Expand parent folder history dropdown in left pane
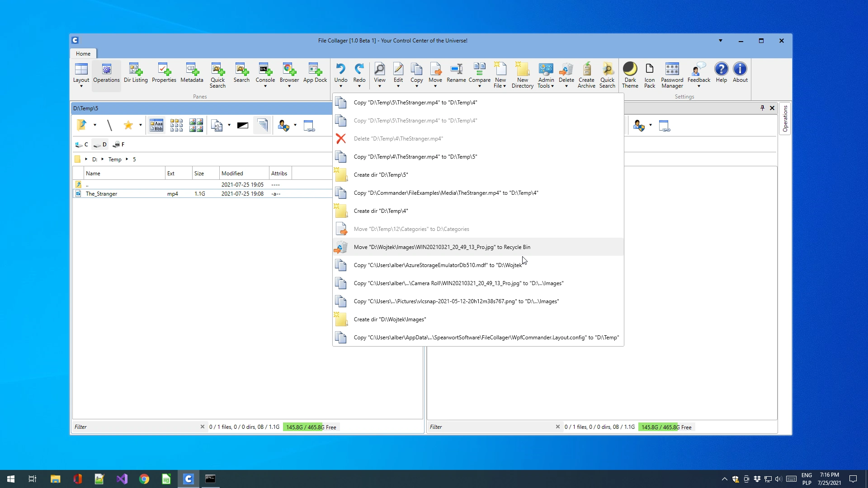 (x=94, y=125)
